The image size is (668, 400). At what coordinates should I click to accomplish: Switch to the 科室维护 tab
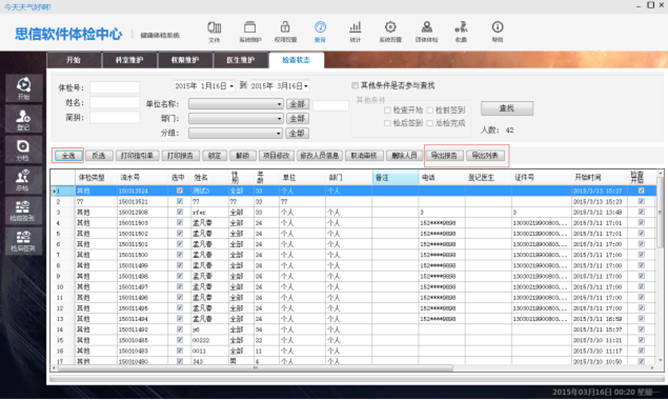[130, 60]
